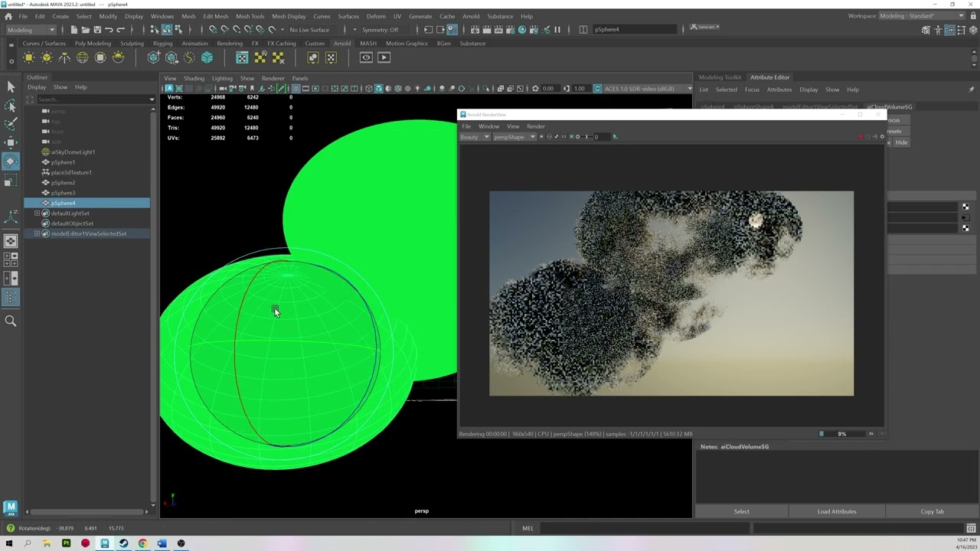Export Arnold stand-in shelf icon
This screenshot has width=980, height=551.
(x=171, y=57)
